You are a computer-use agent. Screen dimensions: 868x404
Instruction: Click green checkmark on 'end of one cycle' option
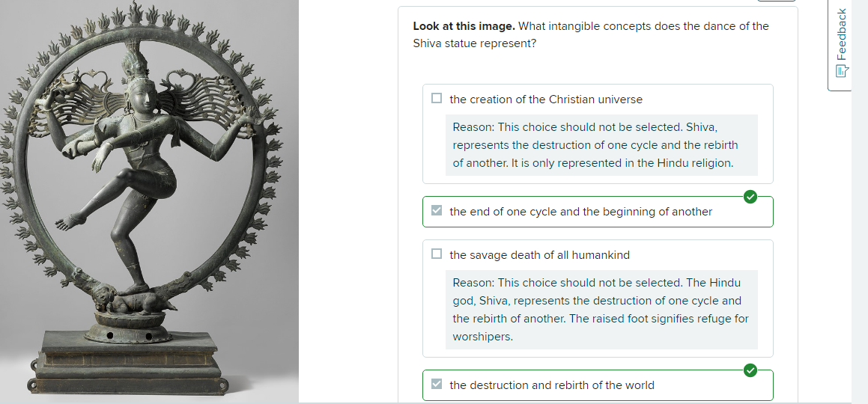pos(750,197)
